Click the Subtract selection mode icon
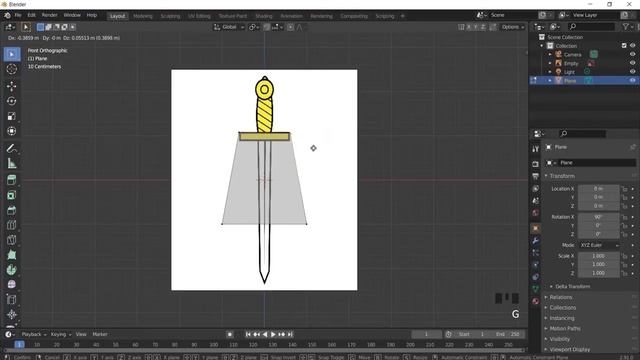 click(56, 27)
